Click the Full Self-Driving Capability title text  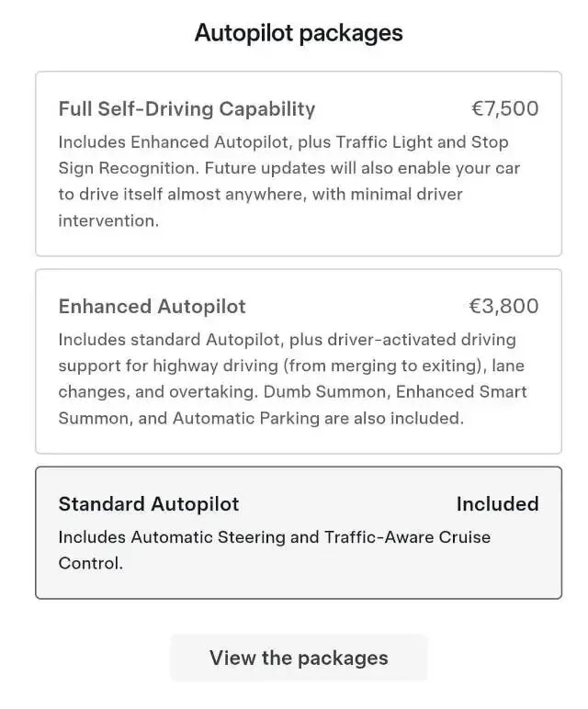click(187, 109)
